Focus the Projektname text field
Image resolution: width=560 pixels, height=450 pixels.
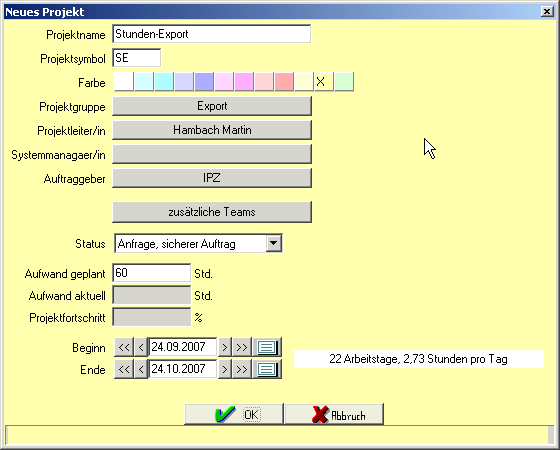211,34
